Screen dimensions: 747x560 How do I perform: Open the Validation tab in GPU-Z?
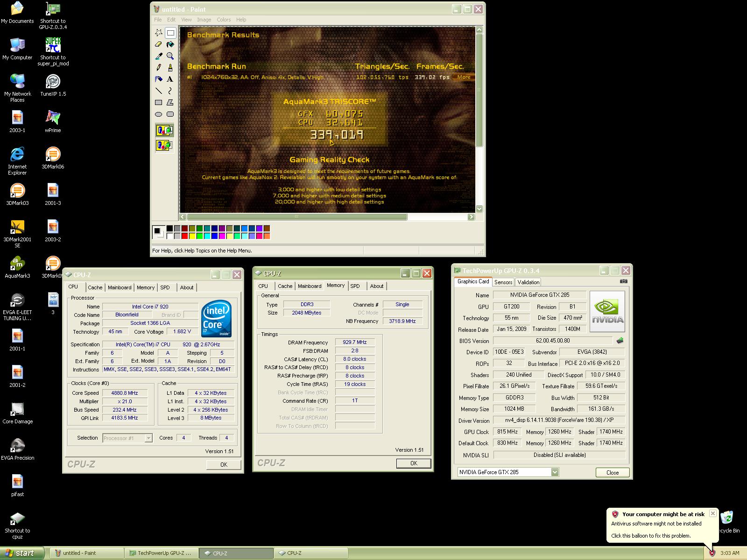click(x=529, y=282)
